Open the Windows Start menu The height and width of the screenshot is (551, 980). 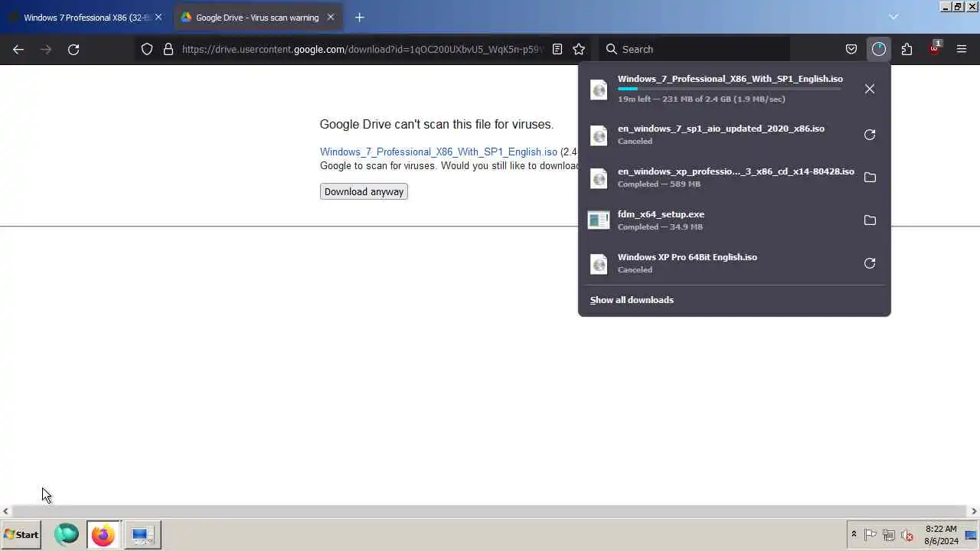click(21, 535)
